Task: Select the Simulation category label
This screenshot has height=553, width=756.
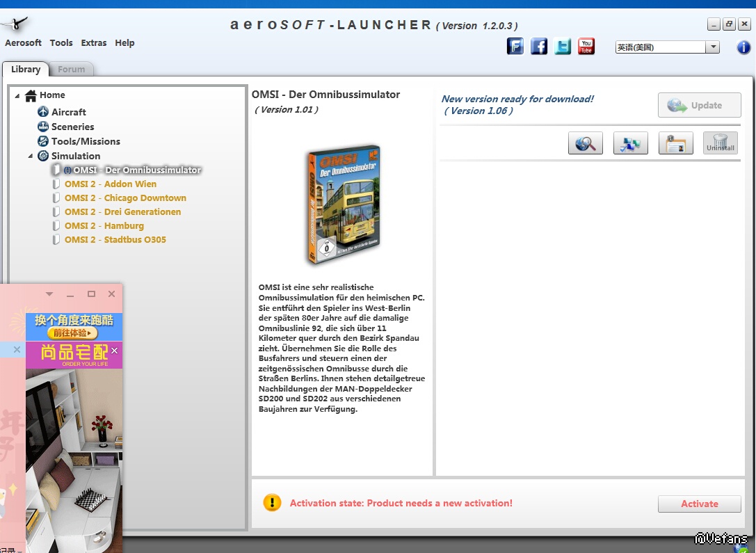Action: (76, 157)
